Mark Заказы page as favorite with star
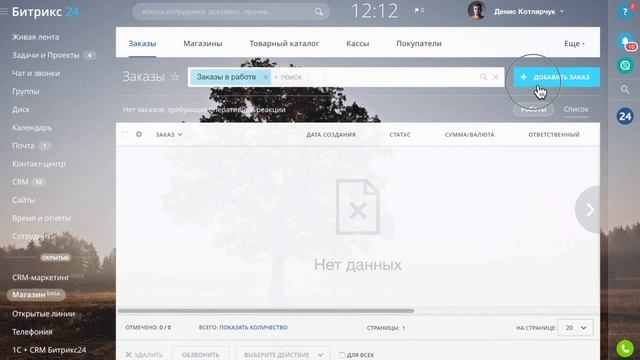This screenshot has width=640, height=360. [175, 76]
